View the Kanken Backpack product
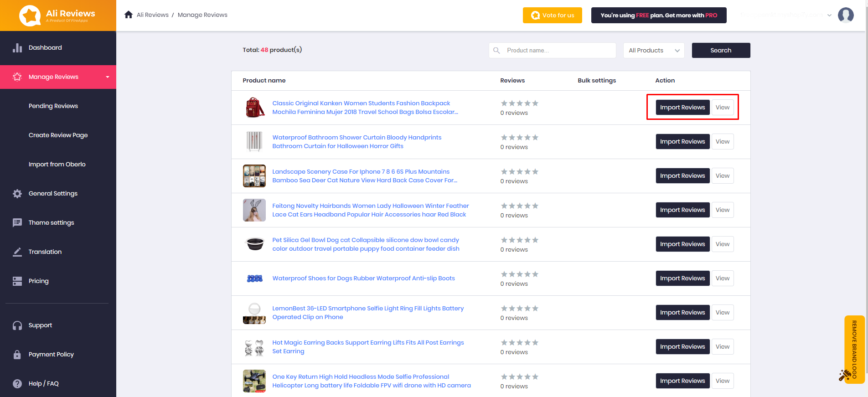The height and width of the screenshot is (397, 868). (x=722, y=107)
